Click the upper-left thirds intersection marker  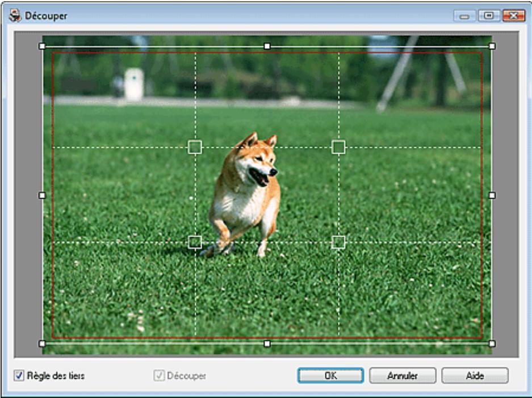[195, 147]
